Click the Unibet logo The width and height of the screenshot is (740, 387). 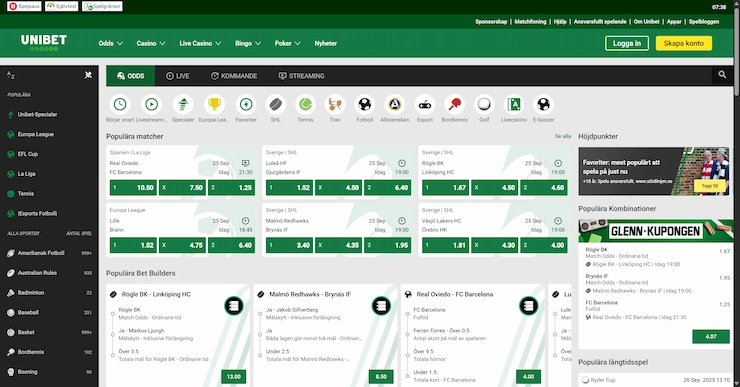pos(43,42)
